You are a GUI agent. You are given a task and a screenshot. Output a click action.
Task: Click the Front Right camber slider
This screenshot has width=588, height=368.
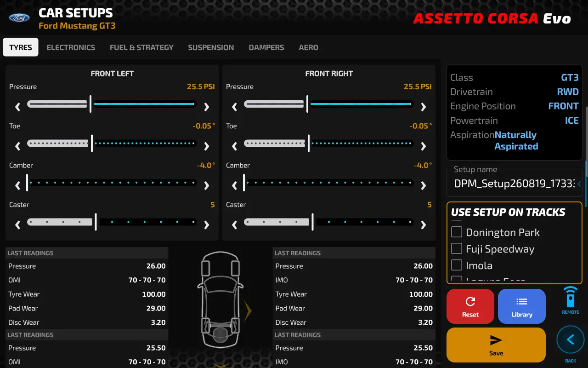tap(329, 183)
